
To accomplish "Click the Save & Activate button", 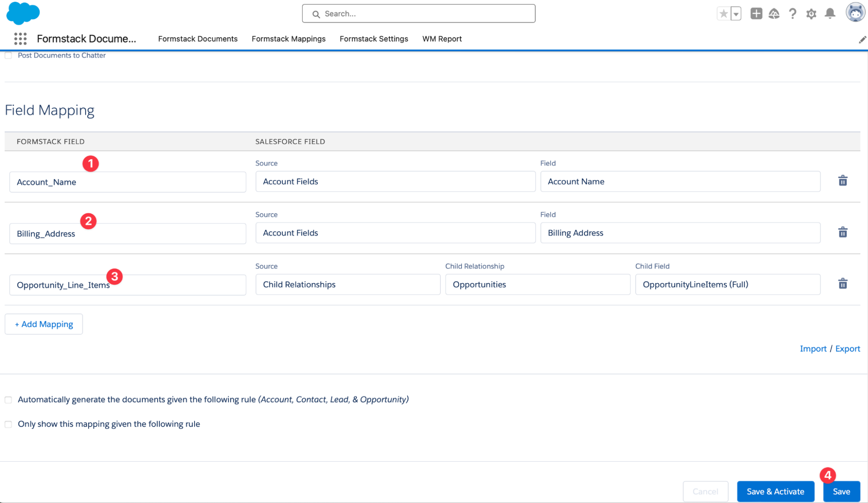I will (x=775, y=491).
